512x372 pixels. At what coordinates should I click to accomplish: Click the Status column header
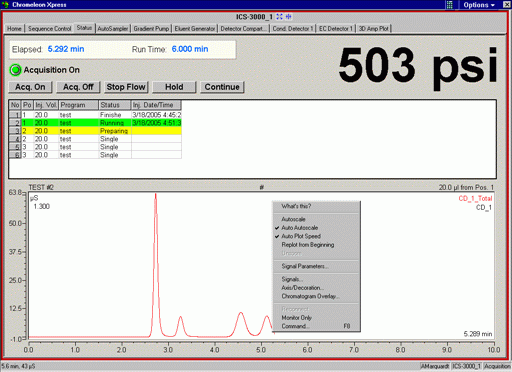click(115, 105)
